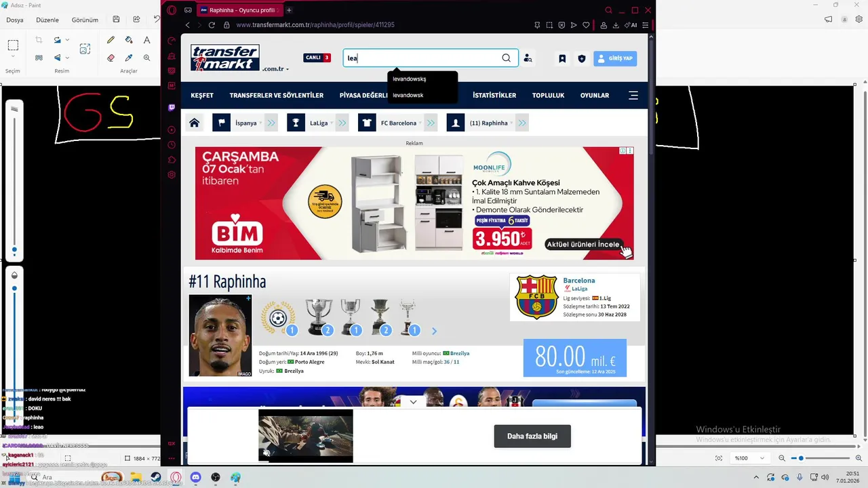Click the Crop icon in Paint
Screen dimensions: 868x488
[x=39, y=40]
